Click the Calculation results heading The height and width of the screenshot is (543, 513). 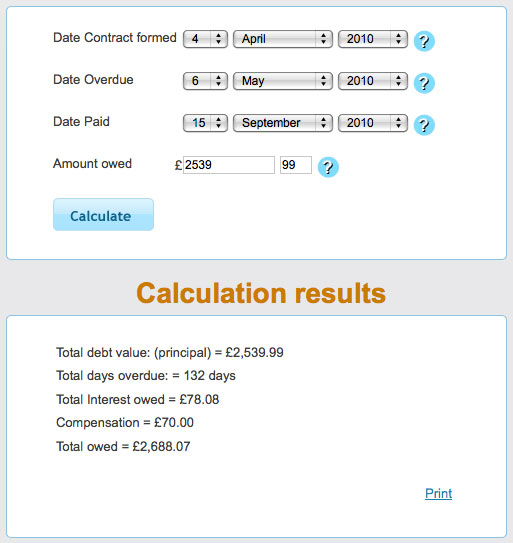261,293
